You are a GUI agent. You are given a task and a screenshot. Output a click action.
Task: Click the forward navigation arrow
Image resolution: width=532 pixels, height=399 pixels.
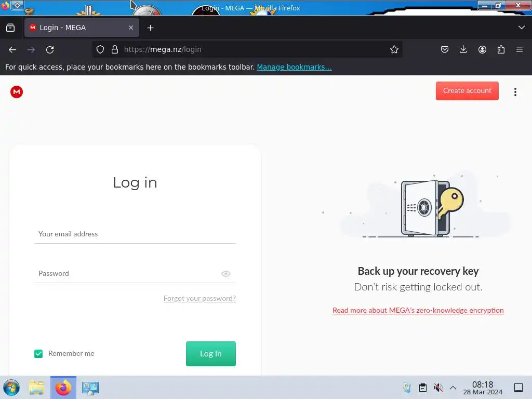31,49
